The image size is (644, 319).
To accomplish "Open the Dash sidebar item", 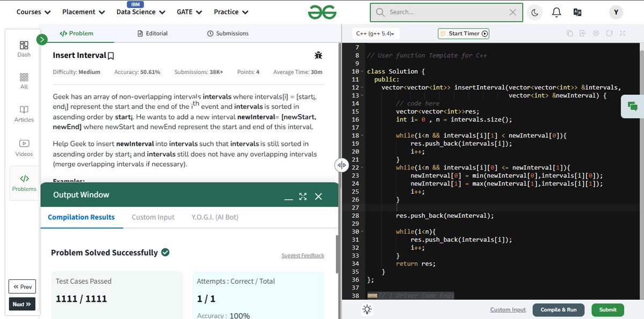I will point(24,49).
